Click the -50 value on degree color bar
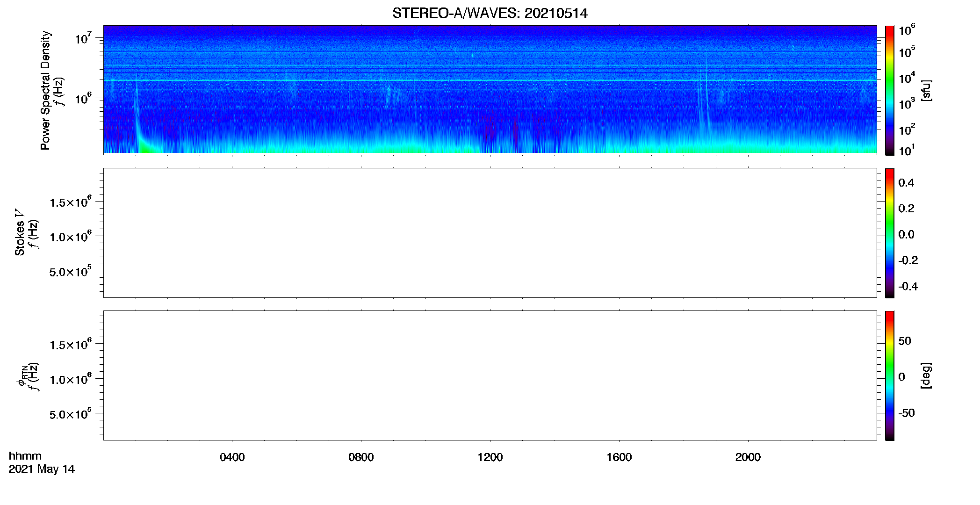Viewport: 980px width, 505px height. [907, 413]
